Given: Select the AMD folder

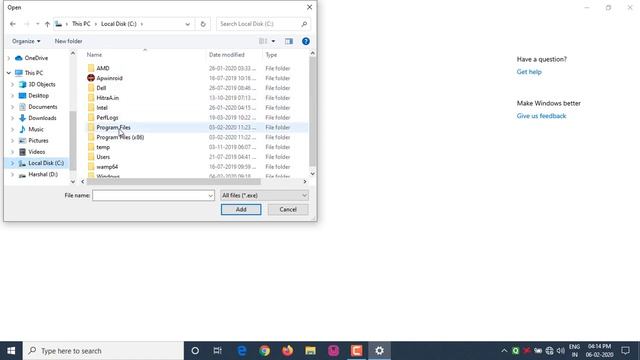Looking at the screenshot, I should pyautogui.click(x=102, y=68).
